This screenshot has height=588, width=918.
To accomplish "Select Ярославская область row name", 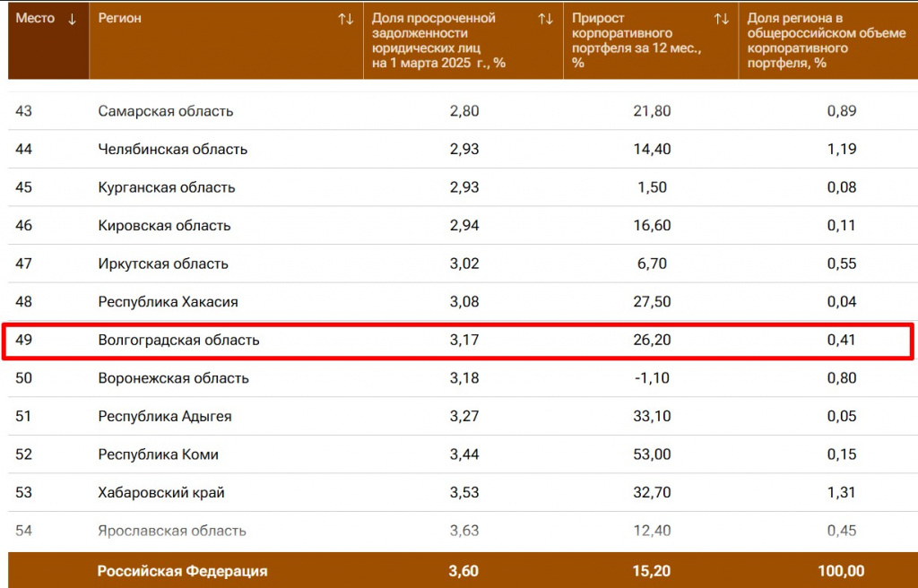I will click(172, 531).
